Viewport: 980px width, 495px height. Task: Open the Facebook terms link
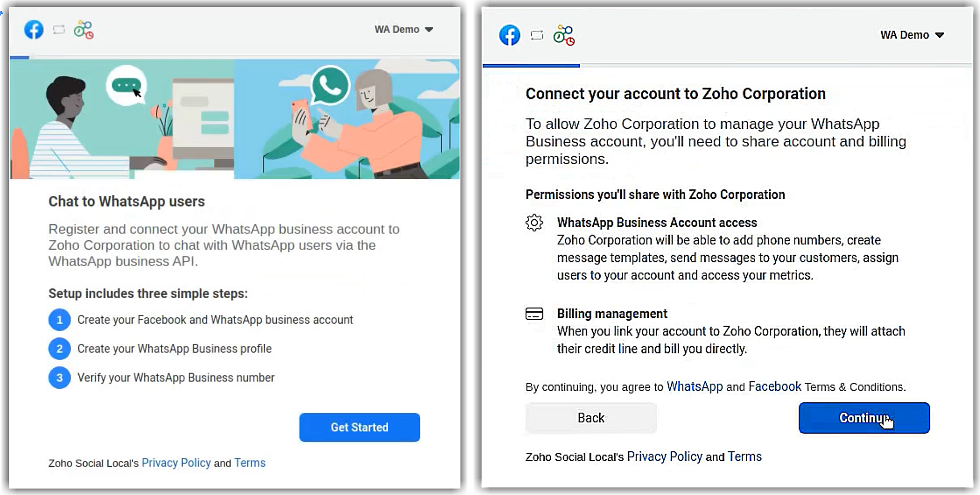click(775, 387)
